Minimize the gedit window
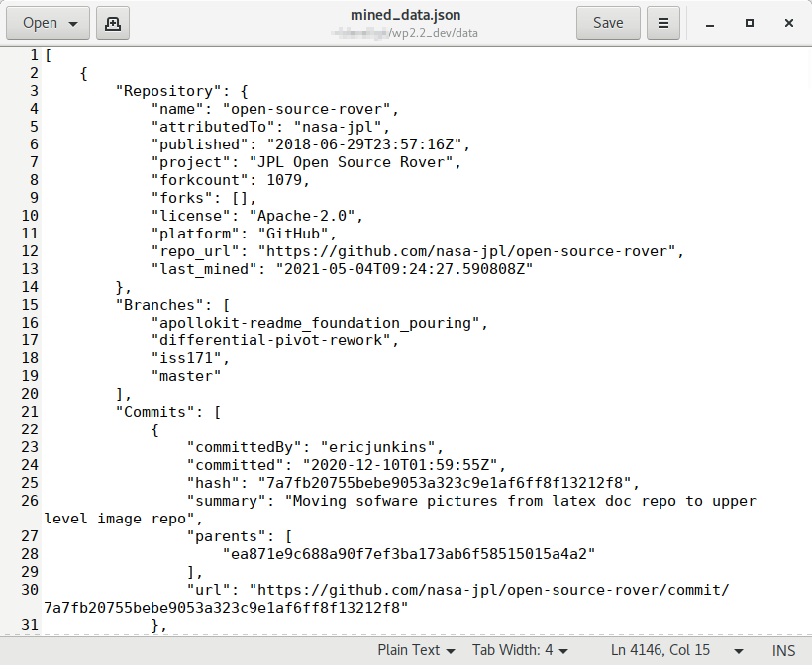This screenshot has height=665, width=812. (x=711, y=23)
